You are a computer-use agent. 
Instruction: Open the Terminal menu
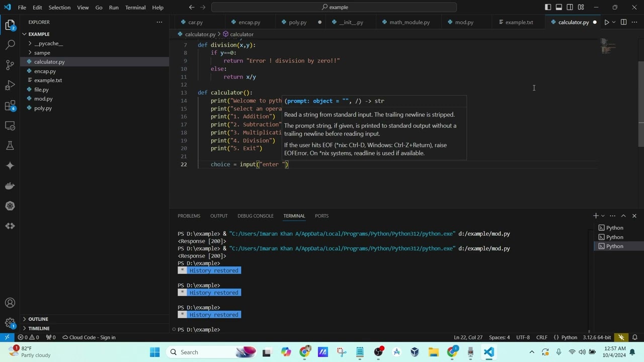135,8
